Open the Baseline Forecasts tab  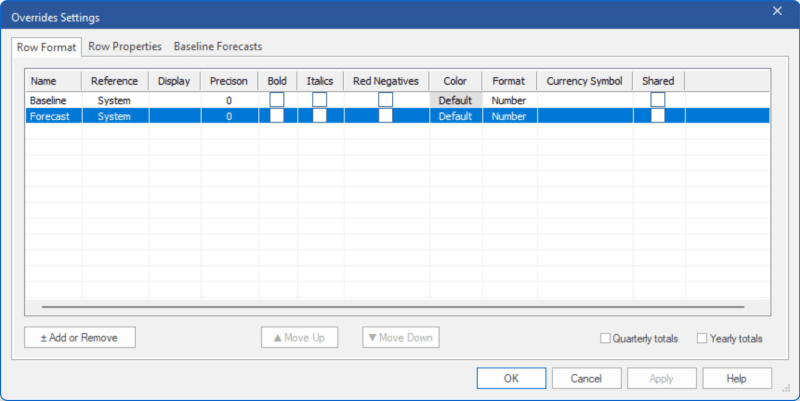pyautogui.click(x=218, y=46)
